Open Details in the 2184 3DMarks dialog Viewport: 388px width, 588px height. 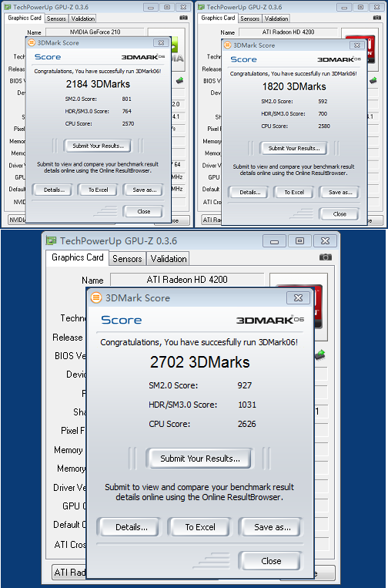(54, 190)
